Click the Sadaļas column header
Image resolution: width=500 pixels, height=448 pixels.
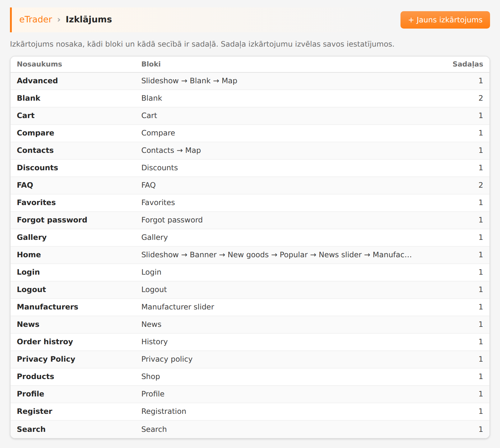pos(468,64)
